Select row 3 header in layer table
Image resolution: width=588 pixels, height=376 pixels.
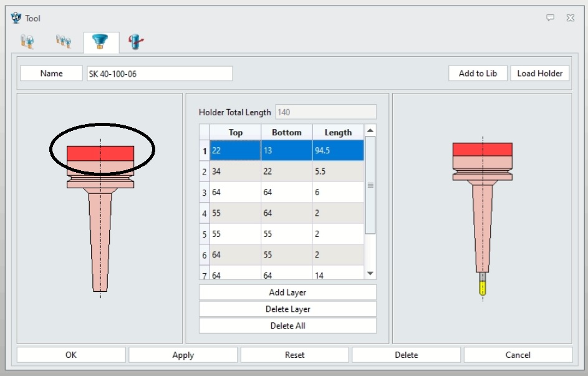coord(204,193)
